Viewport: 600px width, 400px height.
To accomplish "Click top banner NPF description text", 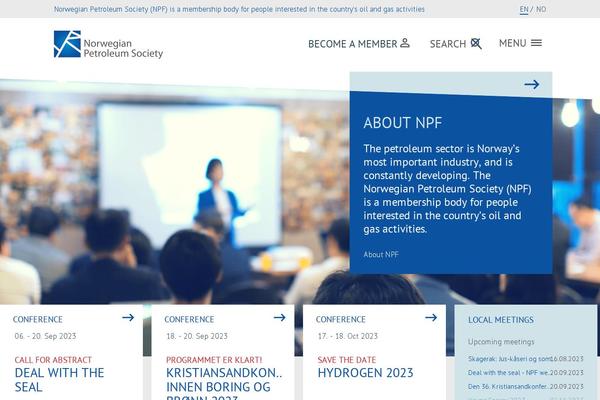I will pyautogui.click(x=239, y=9).
